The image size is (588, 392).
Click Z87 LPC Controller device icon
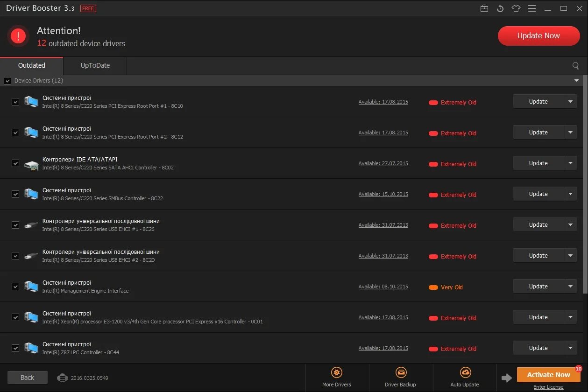[31, 348]
